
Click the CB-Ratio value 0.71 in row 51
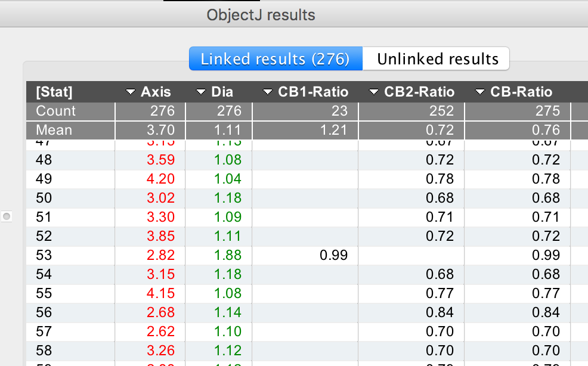click(x=546, y=217)
